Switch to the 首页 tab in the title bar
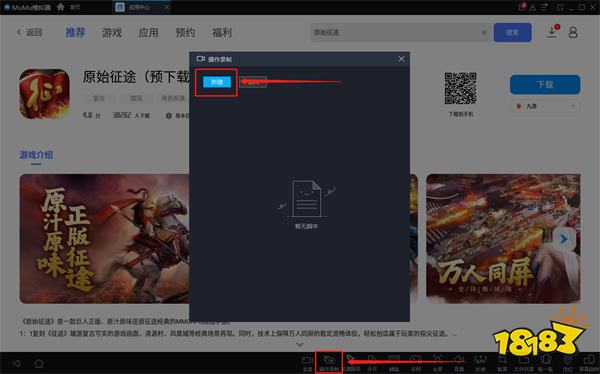 (75, 7)
